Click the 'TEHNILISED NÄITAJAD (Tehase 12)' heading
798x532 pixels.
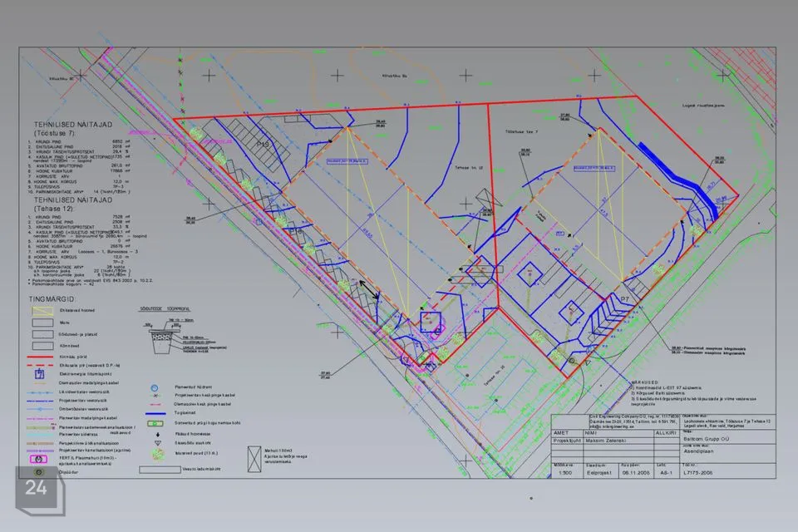point(73,204)
